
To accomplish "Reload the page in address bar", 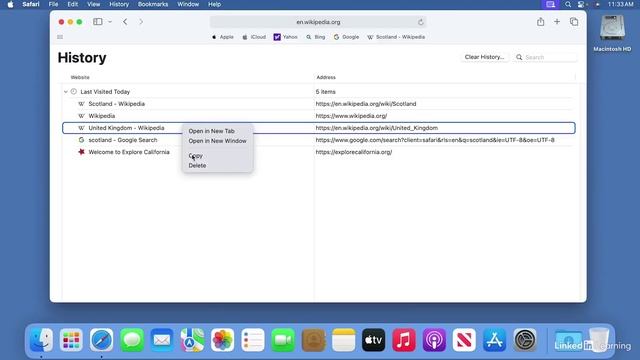I will 420,22.
